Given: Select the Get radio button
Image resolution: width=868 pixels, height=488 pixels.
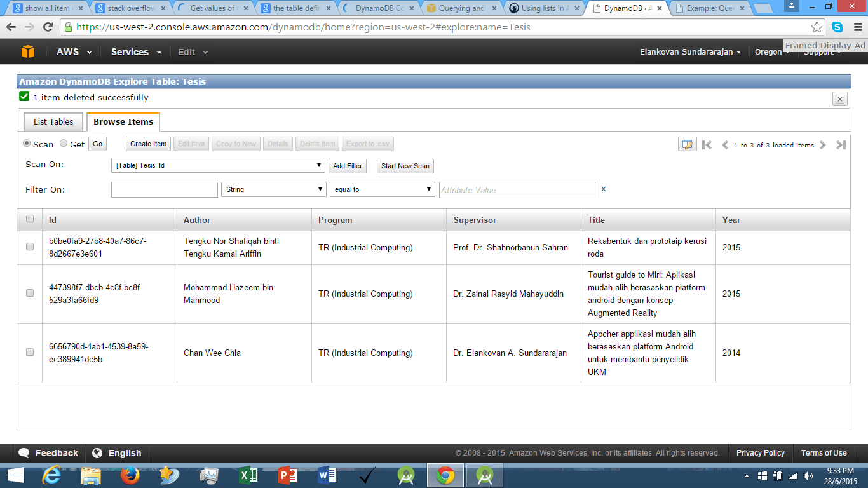Looking at the screenshot, I should 64,144.
